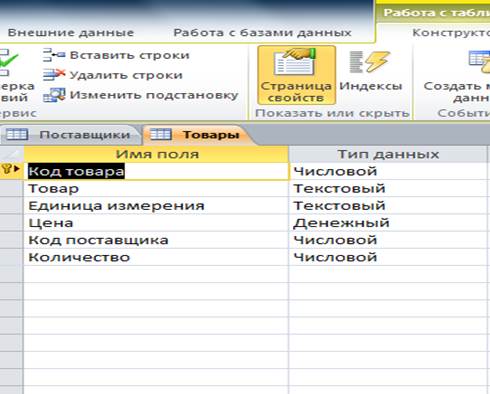The height and width of the screenshot is (394, 490).
Task: Click the Delete rows icon (Удалить строки)
Action: 53,75
